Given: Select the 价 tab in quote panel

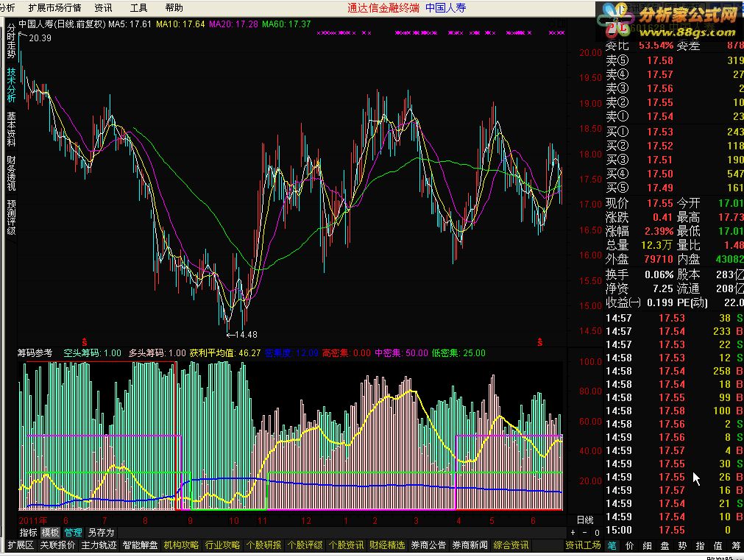Looking at the screenshot, I should [630, 546].
